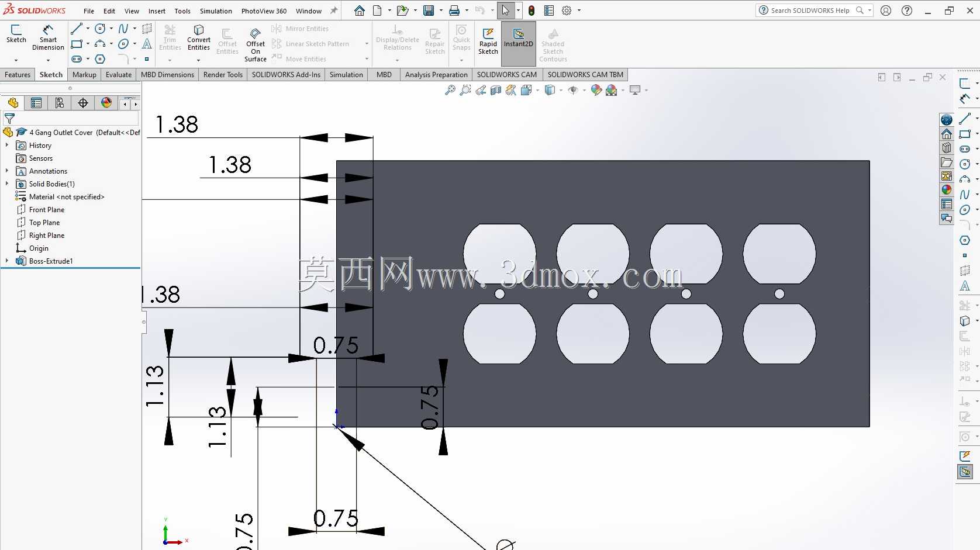The image size is (980, 550).
Task: Create a new document with the New icon
Action: [378, 11]
